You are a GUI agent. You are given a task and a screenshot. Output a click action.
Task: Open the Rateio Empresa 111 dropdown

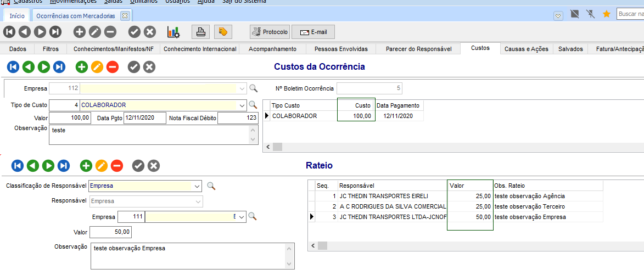(242, 217)
